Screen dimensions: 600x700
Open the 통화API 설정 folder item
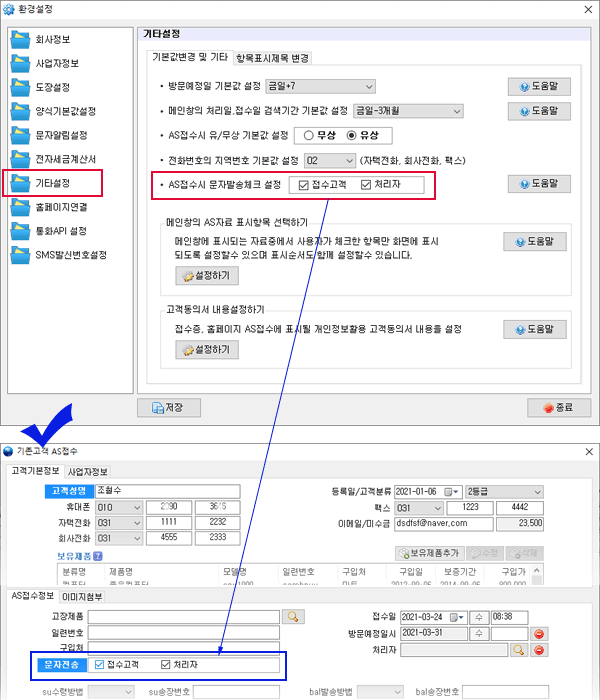[49, 231]
